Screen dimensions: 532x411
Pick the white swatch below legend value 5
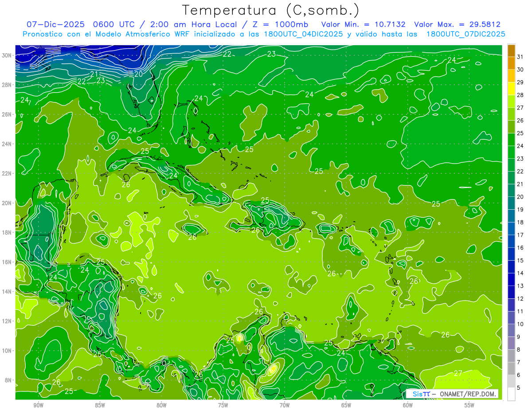(x=511, y=394)
